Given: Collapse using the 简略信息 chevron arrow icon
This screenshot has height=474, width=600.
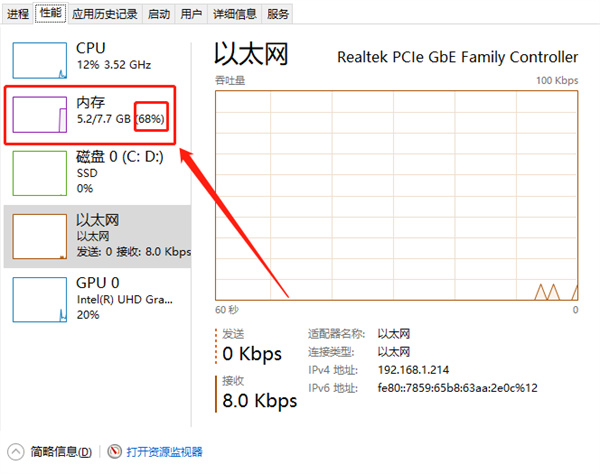Looking at the screenshot, I should coord(16,452).
